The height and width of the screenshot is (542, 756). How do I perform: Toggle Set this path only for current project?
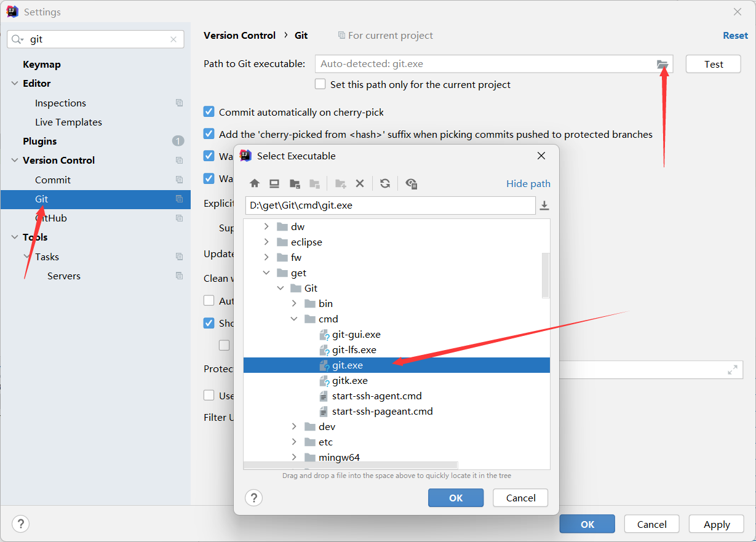(320, 84)
